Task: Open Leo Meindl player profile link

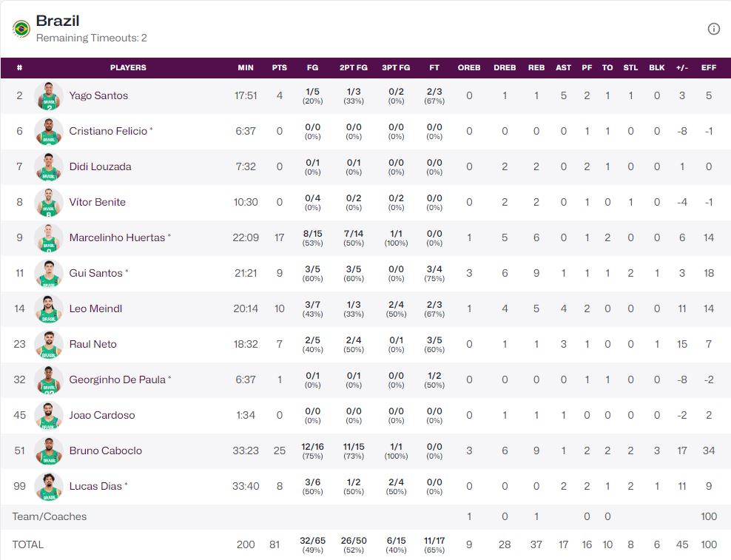Action: pos(95,308)
